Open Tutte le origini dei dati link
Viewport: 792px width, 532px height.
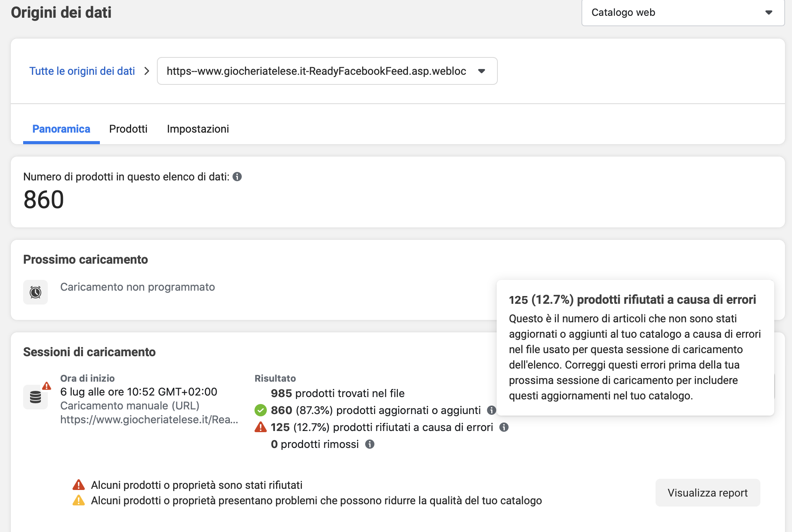coord(82,71)
